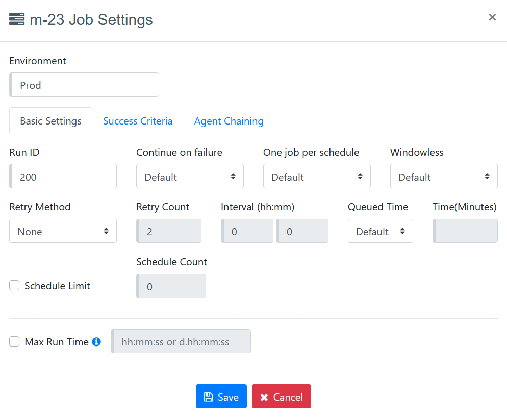This screenshot has width=507, height=420.
Task: Click the Max Run Time info icon
Action: 96,342
